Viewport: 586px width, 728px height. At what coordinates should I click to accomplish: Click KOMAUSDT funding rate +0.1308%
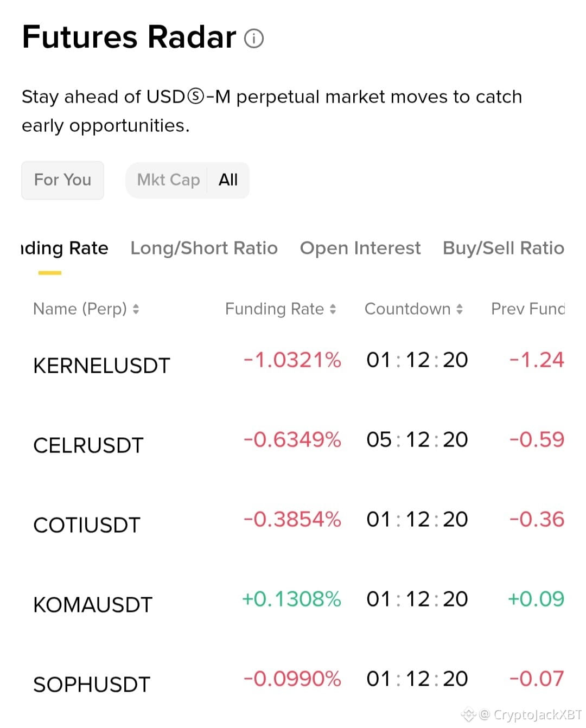point(291,599)
